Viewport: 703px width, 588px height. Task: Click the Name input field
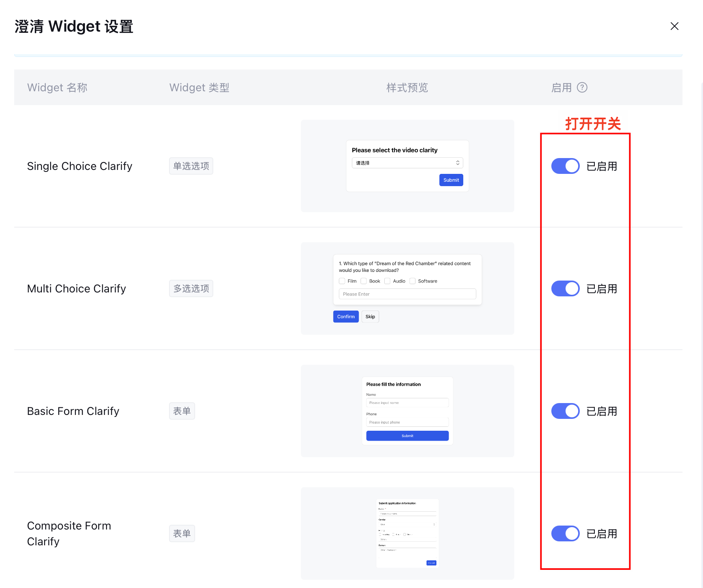click(407, 403)
